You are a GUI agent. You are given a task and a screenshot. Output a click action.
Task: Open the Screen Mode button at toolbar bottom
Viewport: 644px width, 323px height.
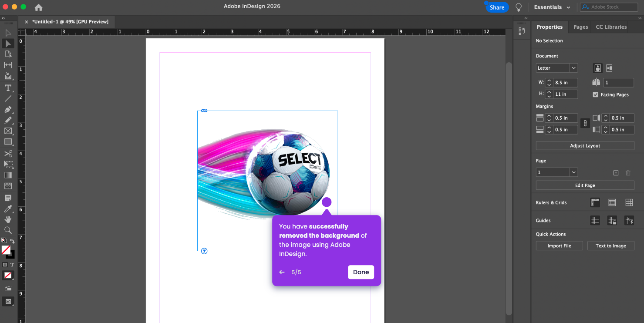[8, 301]
